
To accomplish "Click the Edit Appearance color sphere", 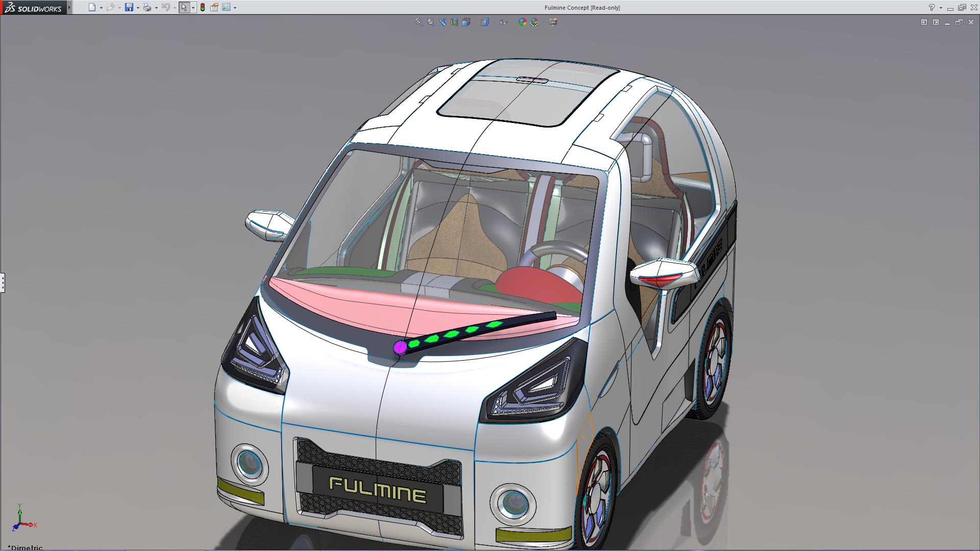I will pyautogui.click(x=522, y=22).
